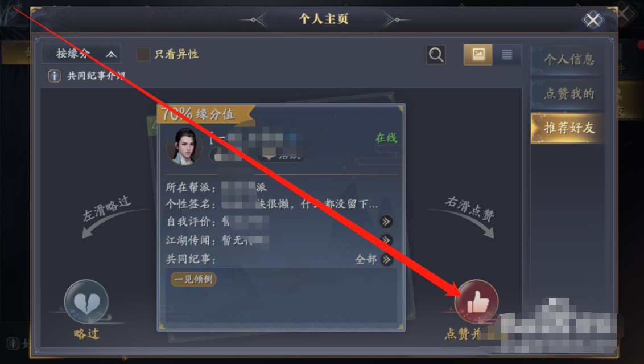Click the 一见倾倒 tag button
Image resolution: width=644 pixels, height=364 pixels.
tap(193, 279)
